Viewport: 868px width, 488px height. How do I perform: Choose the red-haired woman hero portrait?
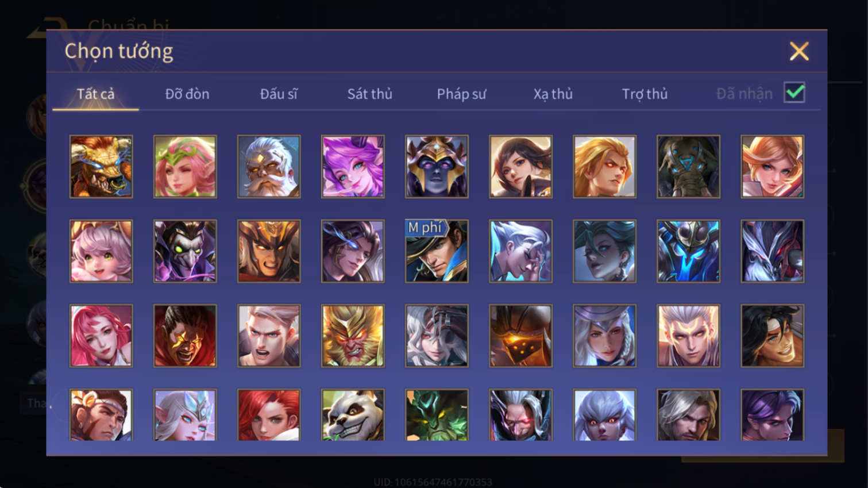tap(269, 415)
